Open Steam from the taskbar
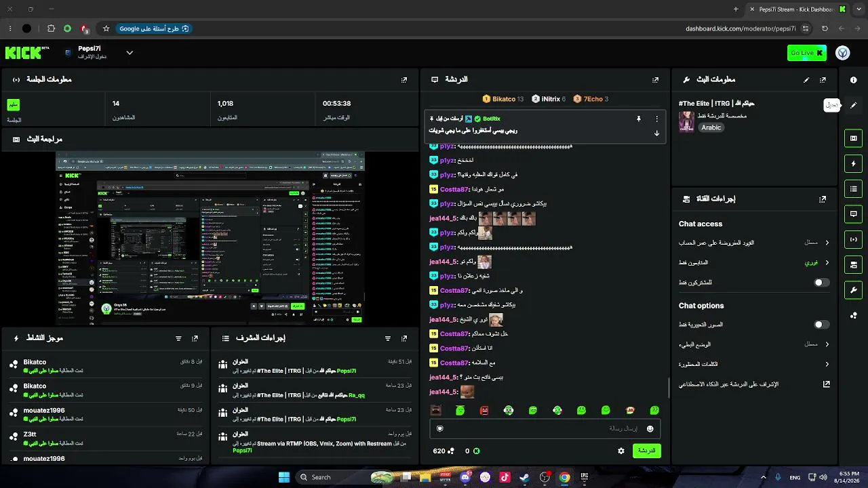The height and width of the screenshot is (488, 868). click(x=524, y=477)
